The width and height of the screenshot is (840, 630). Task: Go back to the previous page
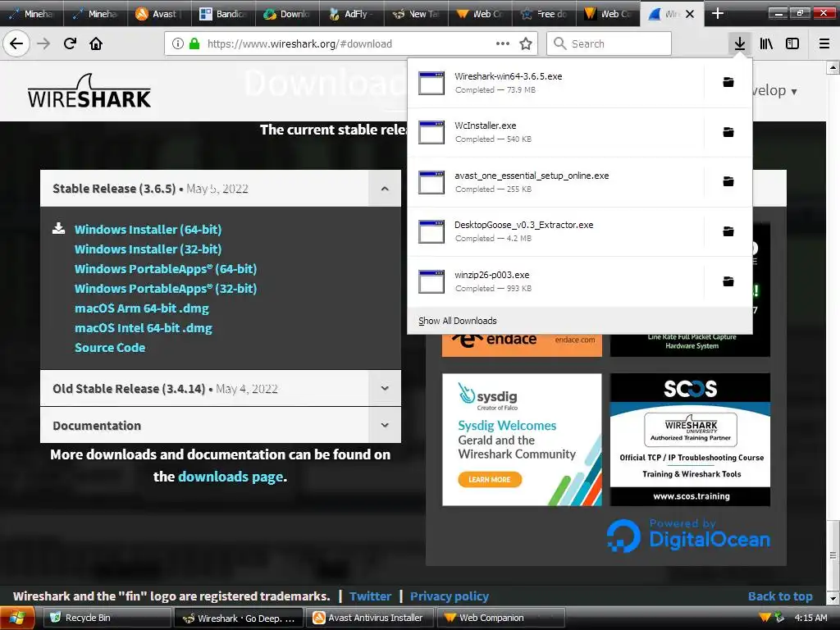coord(16,43)
